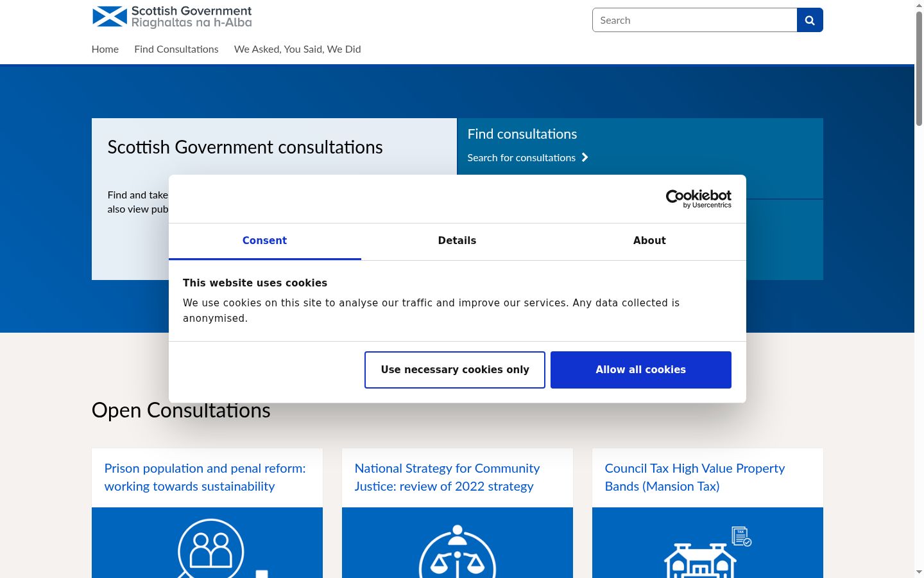
Task: Open the About tab
Action: [649, 241]
